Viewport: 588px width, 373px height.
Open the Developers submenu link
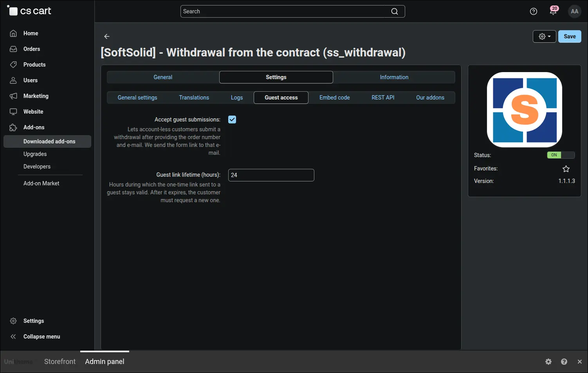tap(37, 167)
